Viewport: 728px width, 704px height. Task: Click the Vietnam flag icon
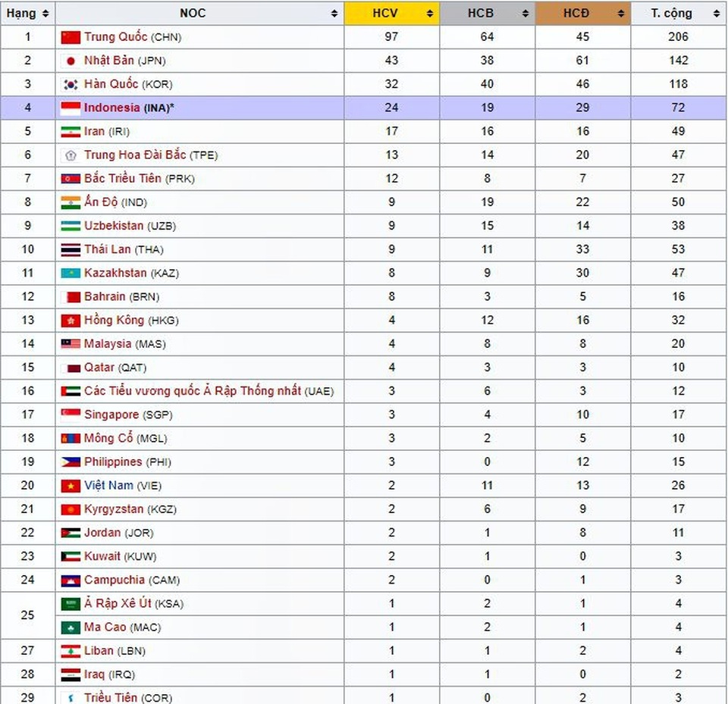(71, 486)
